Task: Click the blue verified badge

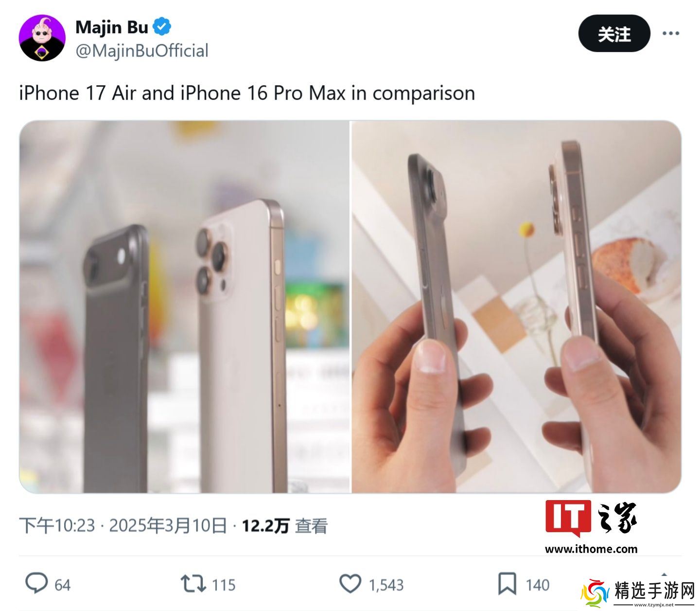Action: [162, 27]
